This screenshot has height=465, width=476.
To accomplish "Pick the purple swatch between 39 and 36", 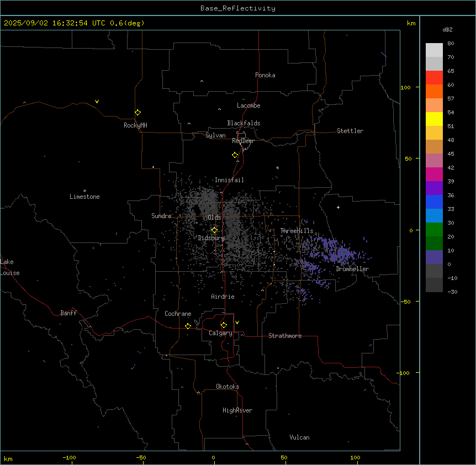I will [x=434, y=188].
